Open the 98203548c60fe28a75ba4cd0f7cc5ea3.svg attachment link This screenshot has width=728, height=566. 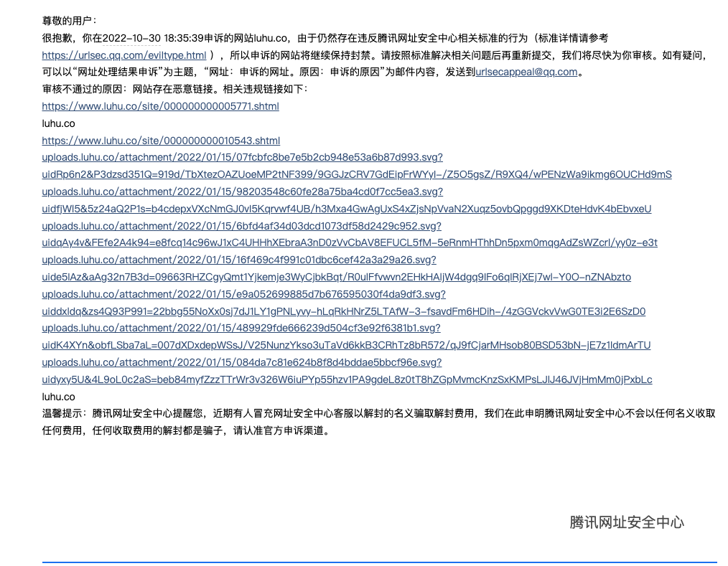(x=243, y=192)
